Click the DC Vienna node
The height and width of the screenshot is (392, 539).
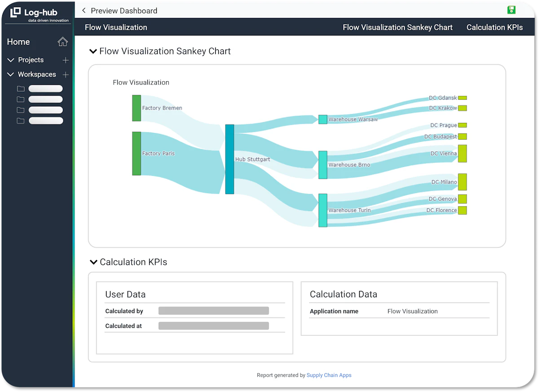pos(462,154)
